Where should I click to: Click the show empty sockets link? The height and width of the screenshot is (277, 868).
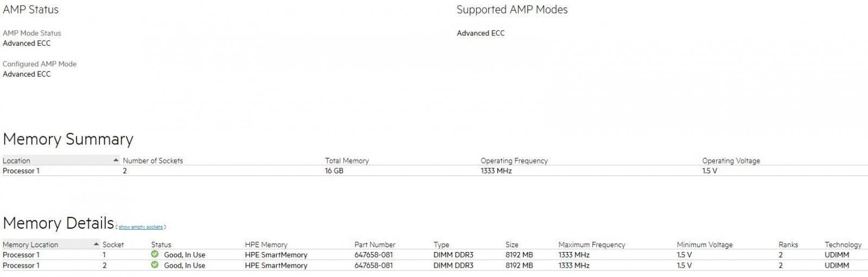click(x=141, y=227)
